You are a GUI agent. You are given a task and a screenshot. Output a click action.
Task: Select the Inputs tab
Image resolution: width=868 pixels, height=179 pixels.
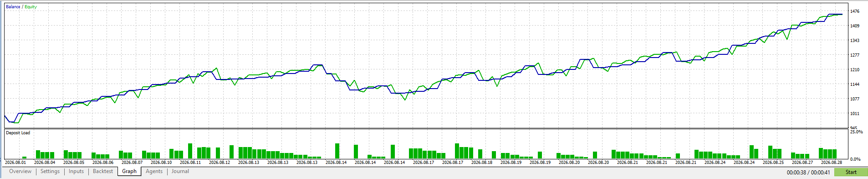[77, 171]
